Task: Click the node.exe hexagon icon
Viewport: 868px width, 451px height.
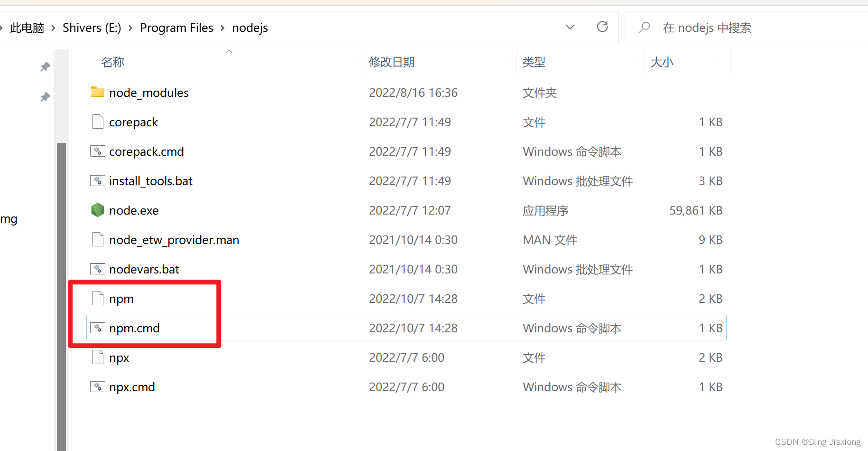Action: (x=98, y=210)
